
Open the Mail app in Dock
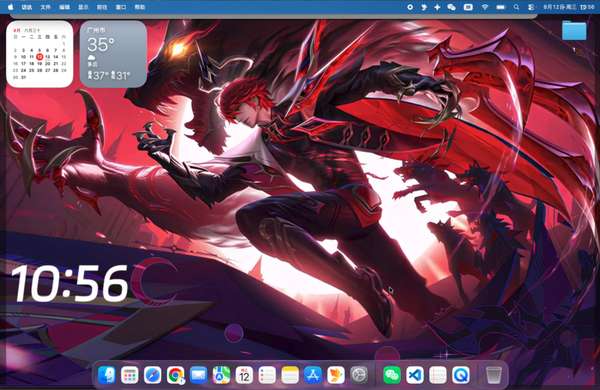198,375
